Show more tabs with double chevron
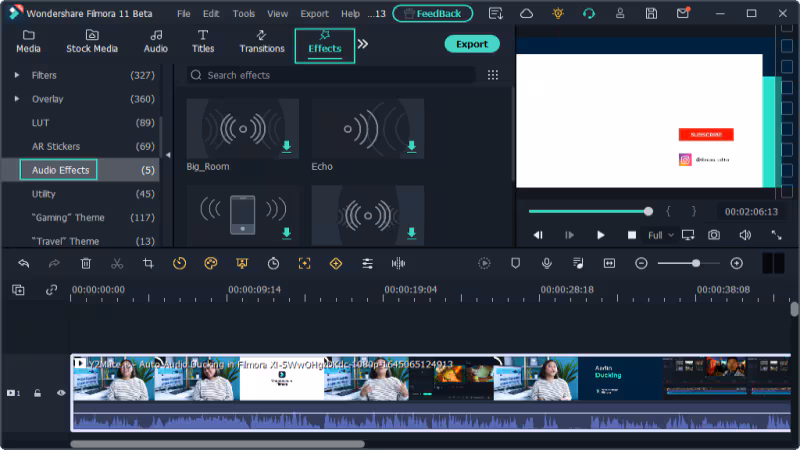This screenshot has height=450, width=800. (363, 44)
